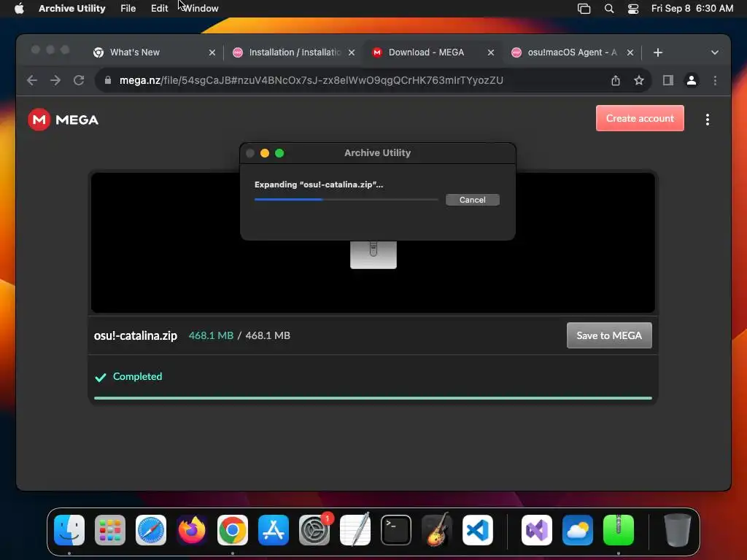The width and height of the screenshot is (747, 560).
Task: Click the green zoom button in Archive Utility
Action: coord(279,153)
